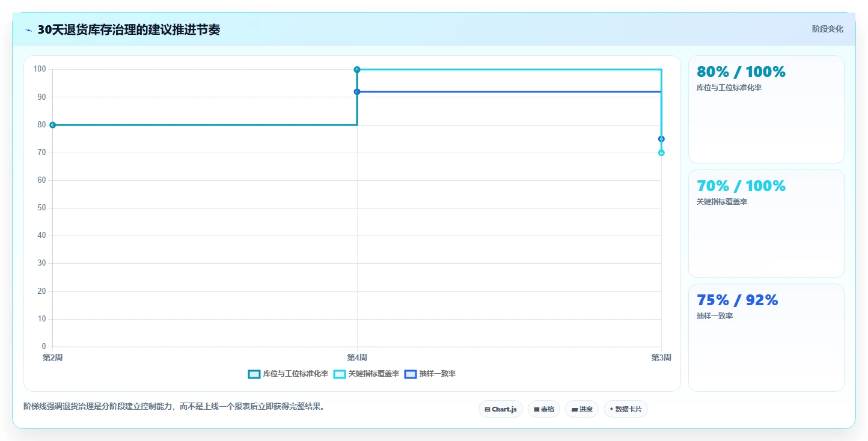The height and width of the screenshot is (441, 868).
Task: Click the 抽样一致率 legend label
Action: 438,374
